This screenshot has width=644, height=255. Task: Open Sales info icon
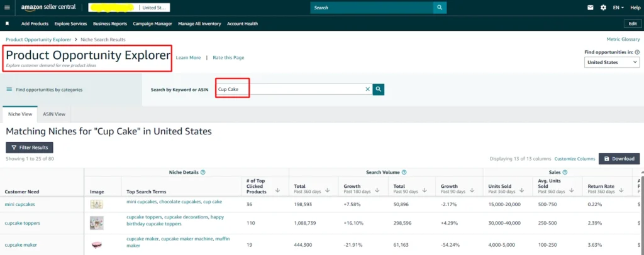[565, 173]
